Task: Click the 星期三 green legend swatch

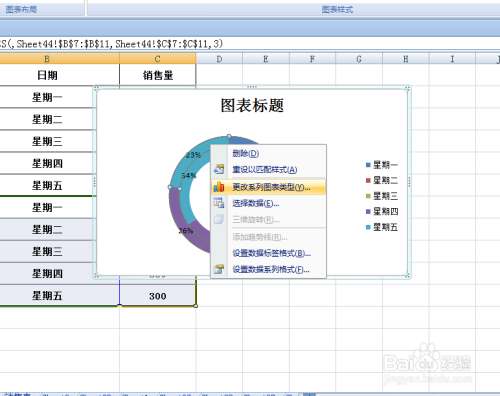Action: coord(368,196)
